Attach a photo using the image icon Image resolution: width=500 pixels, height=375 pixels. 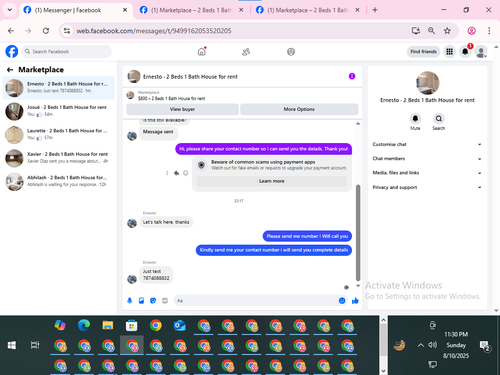[x=141, y=301]
